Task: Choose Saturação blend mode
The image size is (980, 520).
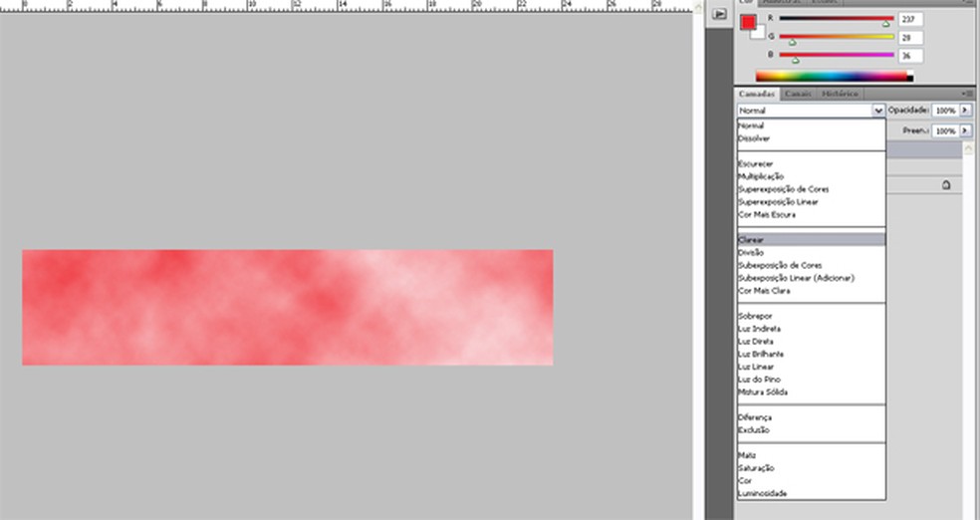Action: pyautogui.click(x=812, y=468)
